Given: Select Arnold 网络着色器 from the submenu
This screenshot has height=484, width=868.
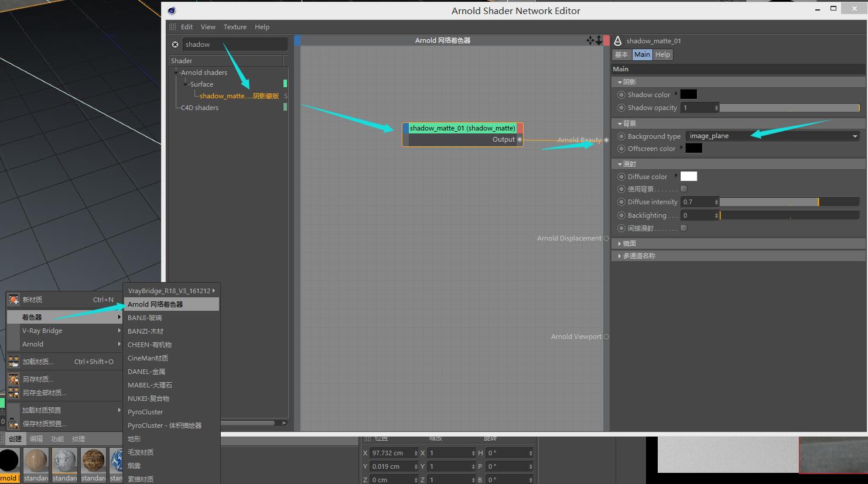Looking at the screenshot, I should click(156, 304).
